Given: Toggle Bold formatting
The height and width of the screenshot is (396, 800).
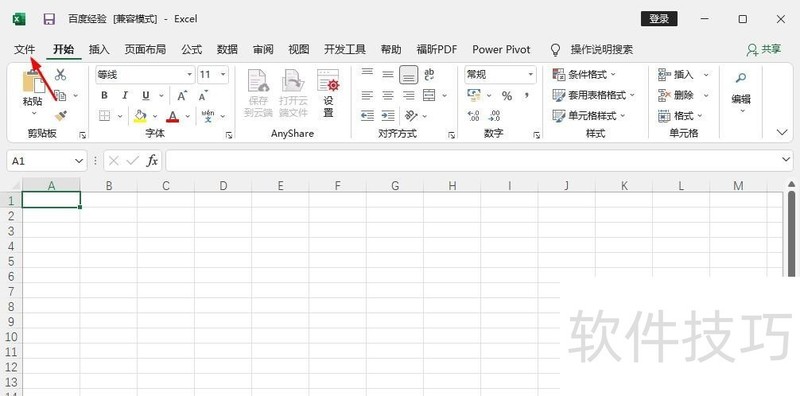Looking at the screenshot, I should 105,95.
